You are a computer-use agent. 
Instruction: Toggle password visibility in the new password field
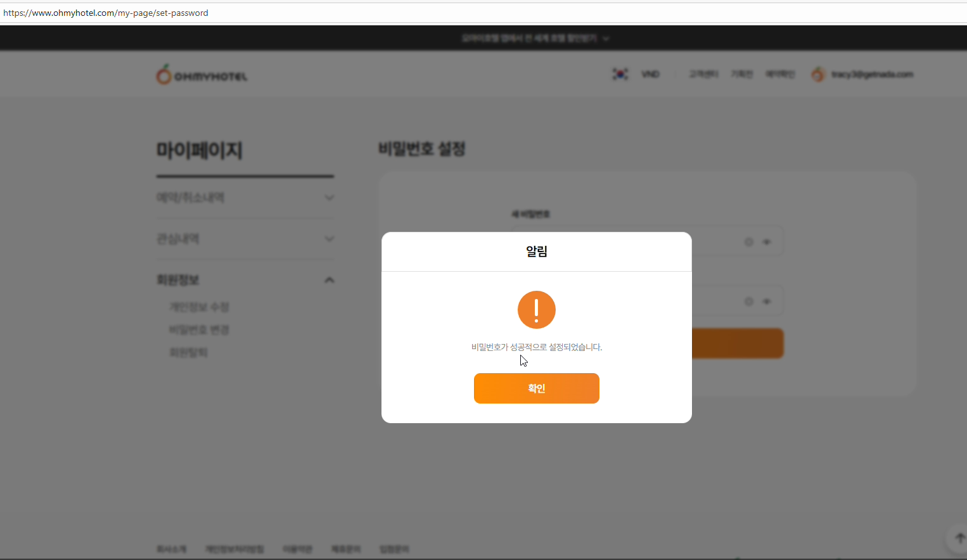[767, 242]
